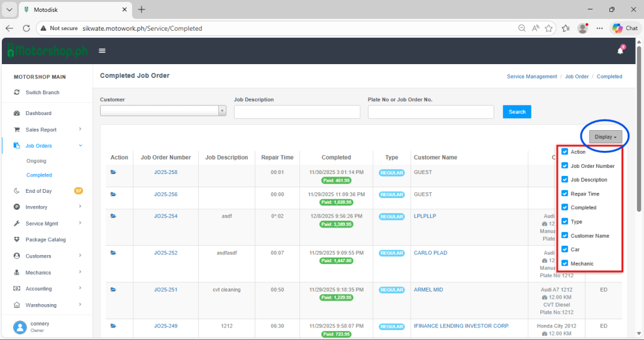This screenshot has height=340, width=644.
Task: Click the hamburger menu icon in header
Action: [102, 51]
